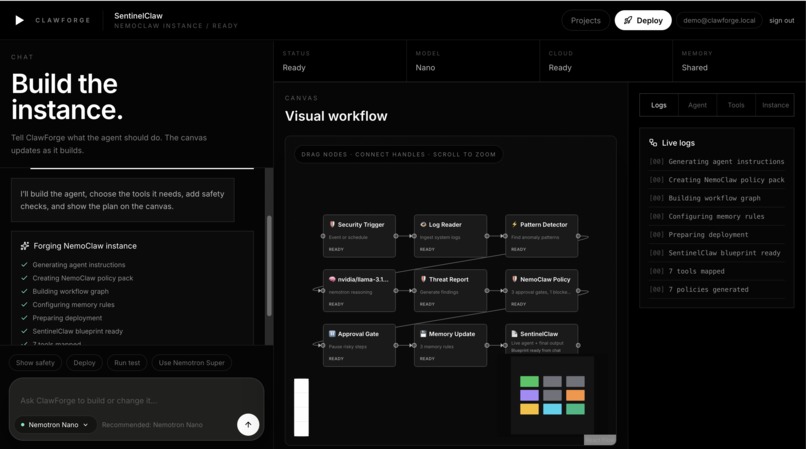The image size is (806, 449).
Task: Click the chat panel's vertical scrollbar
Action: (269, 266)
